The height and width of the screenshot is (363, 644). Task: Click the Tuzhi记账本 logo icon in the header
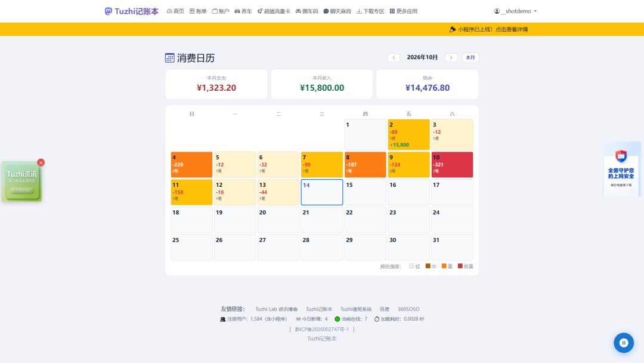pos(109,11)
